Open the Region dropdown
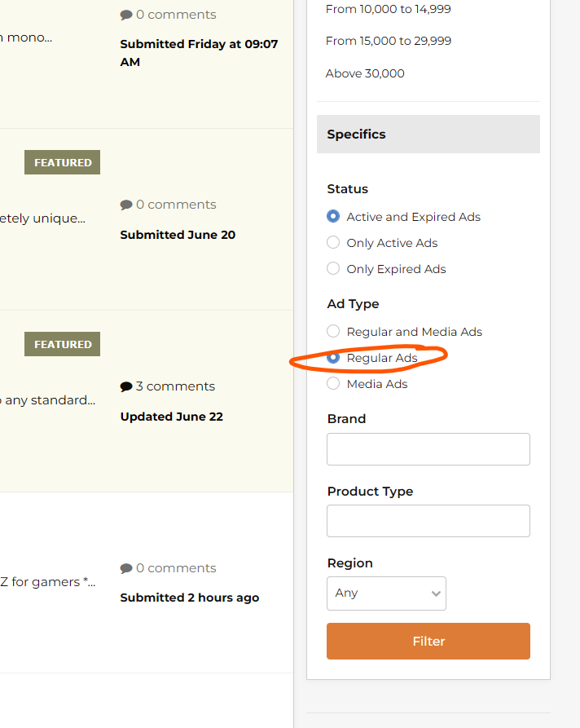580x728 pixels. pos(386,593)
